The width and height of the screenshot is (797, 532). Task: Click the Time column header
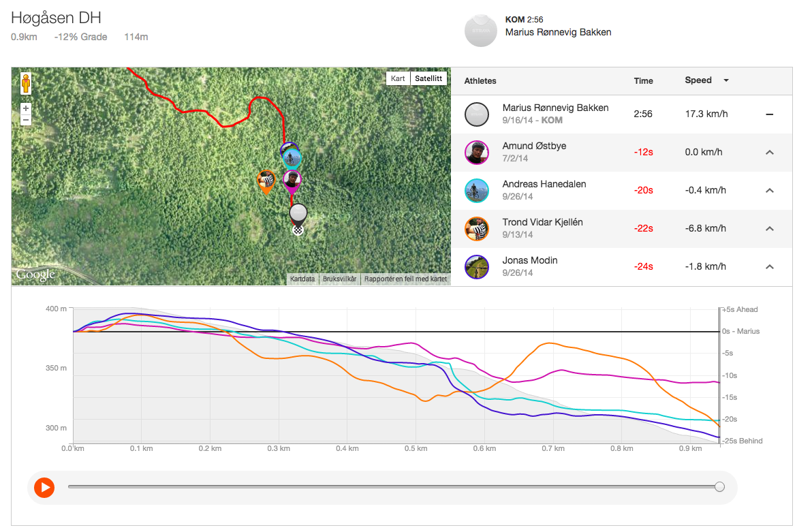pos(643,81)
